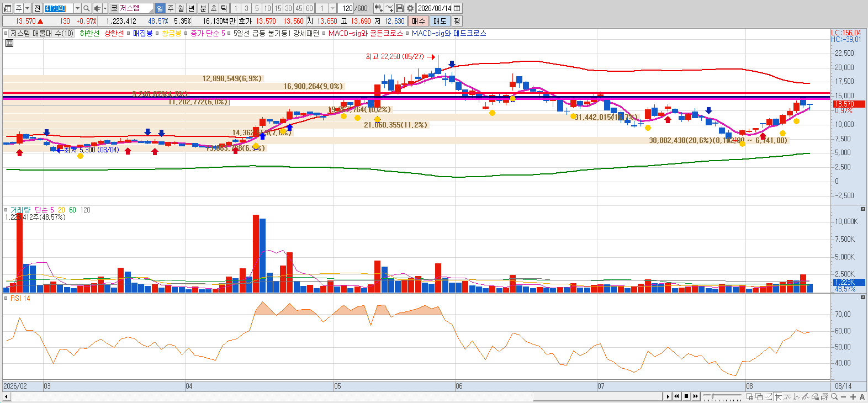Toggle the 종가 단순 5 indicator marker
The image size is (868, 403).
point(187,33)
